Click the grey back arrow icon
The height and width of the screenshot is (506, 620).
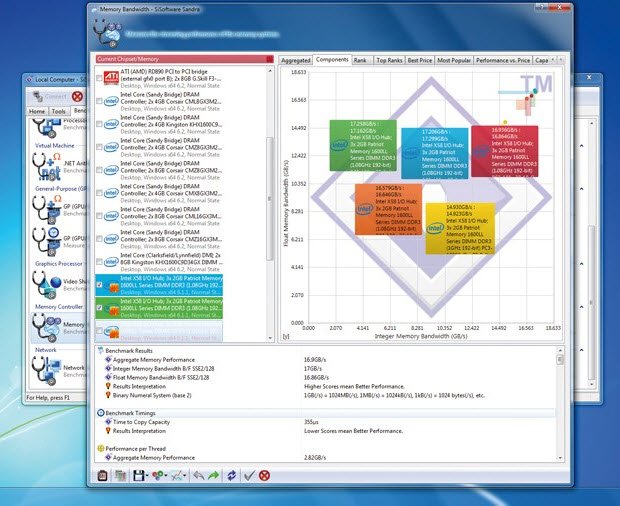tap(198, 475)
